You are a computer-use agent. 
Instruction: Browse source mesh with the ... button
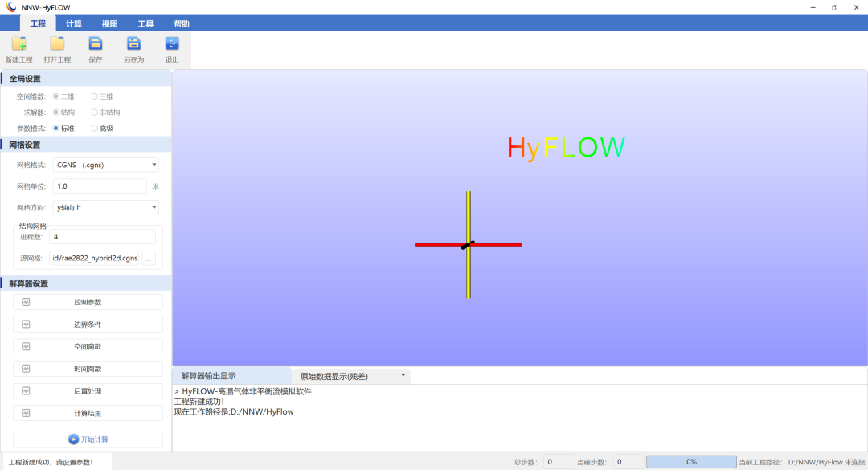(149, 258)
